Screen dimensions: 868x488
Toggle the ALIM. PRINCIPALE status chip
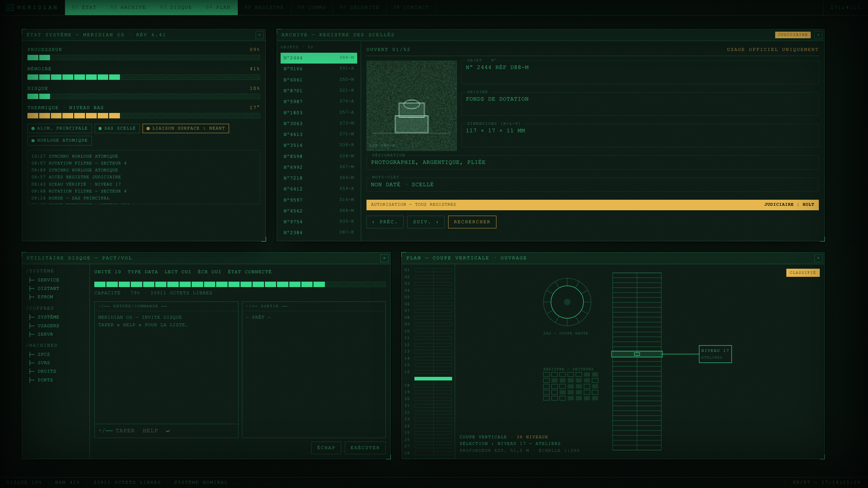pos(60,128)
